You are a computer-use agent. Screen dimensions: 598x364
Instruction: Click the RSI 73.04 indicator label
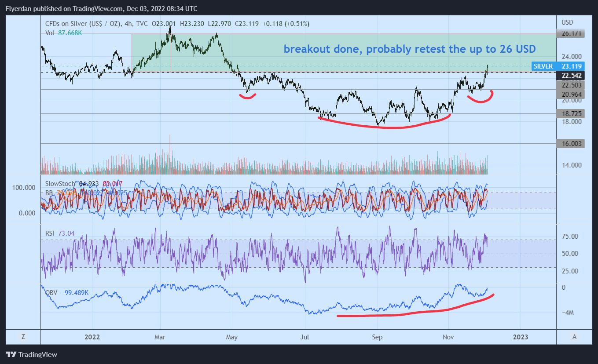click(x=60, y=233)
